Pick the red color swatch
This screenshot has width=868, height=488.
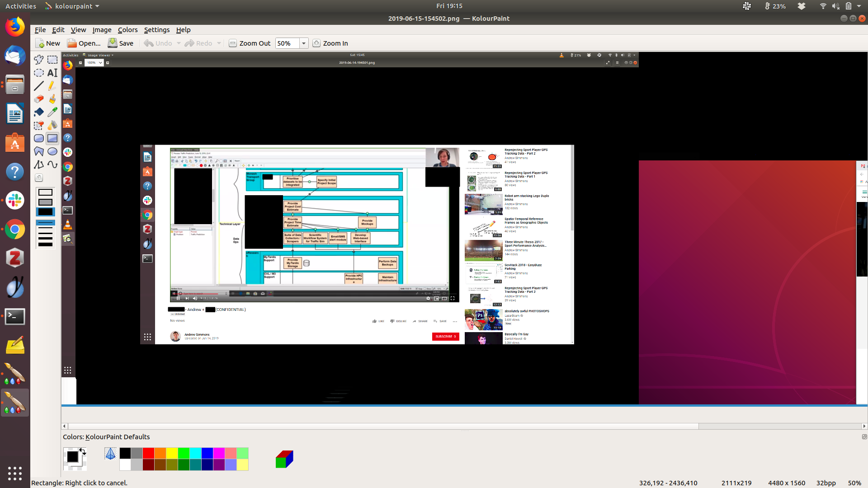148,453
